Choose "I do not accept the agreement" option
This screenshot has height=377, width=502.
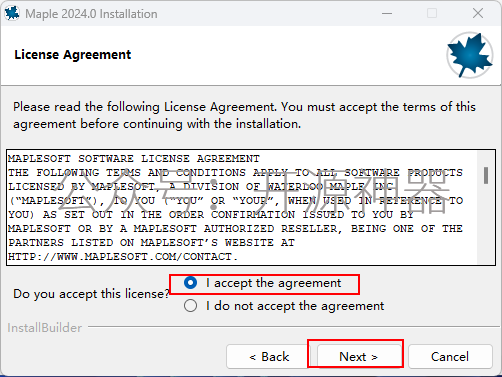click(190, 306)
